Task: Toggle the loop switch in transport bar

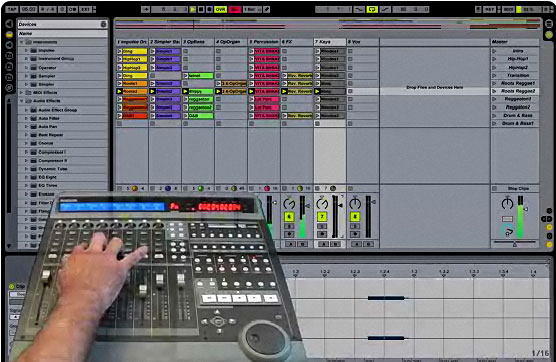Action: coord(372,10)
